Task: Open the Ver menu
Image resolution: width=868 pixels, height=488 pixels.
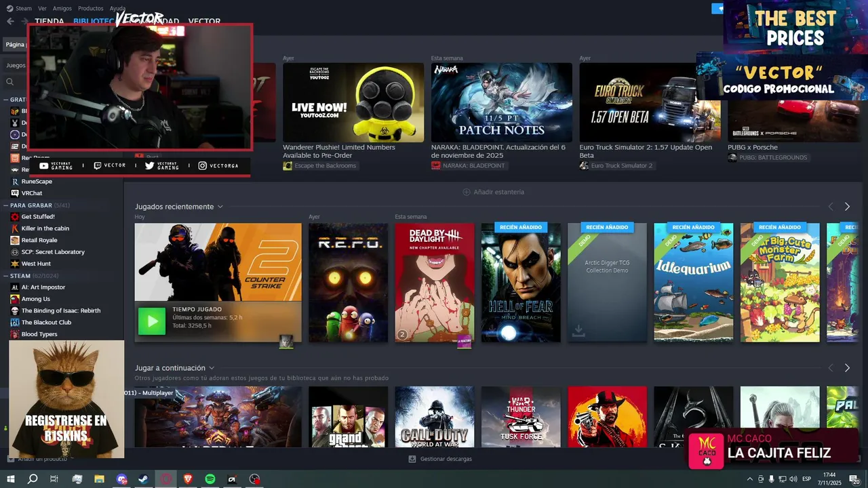Action: [43, 9]
